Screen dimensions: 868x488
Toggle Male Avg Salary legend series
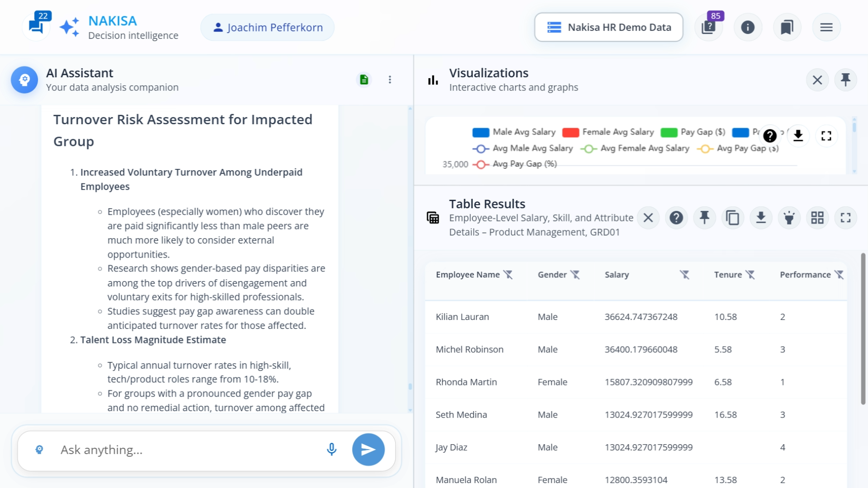(x=514, y=132)
